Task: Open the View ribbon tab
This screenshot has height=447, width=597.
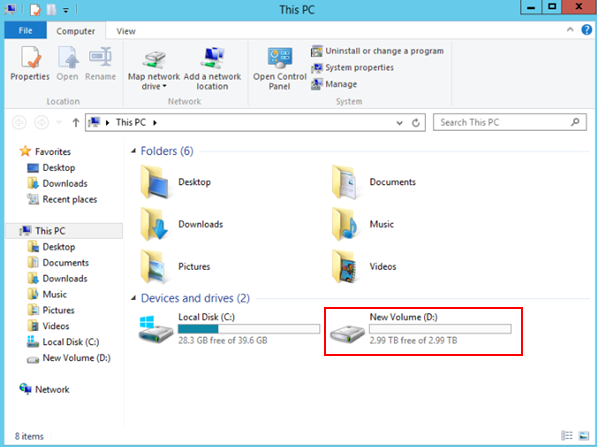Action: coord(126,31)
